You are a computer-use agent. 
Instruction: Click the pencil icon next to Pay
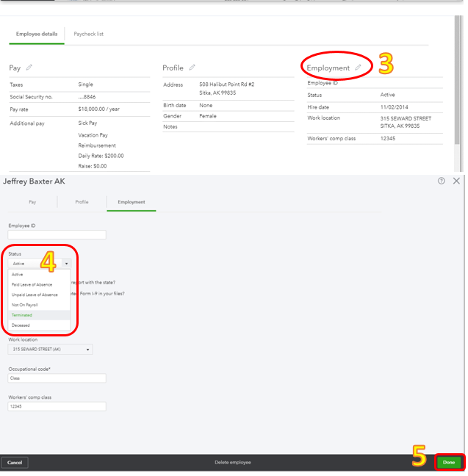pyautogui.click(x=29, y=68)
